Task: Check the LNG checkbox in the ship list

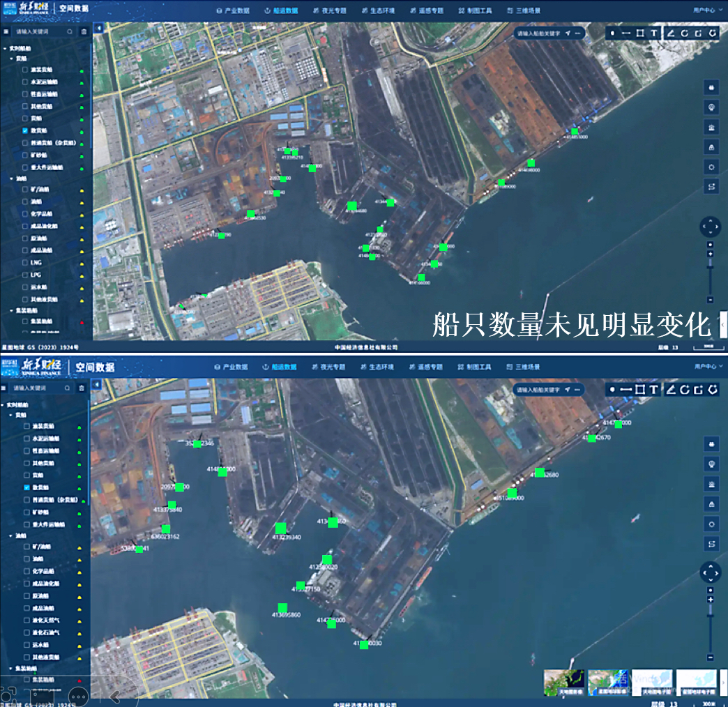Action: coord(25,262)
